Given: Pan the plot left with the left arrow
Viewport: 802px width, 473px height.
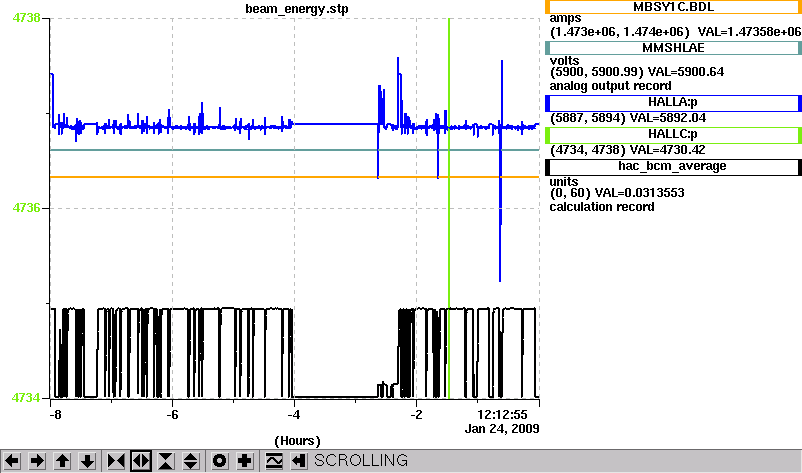Looking at the screenshot, I should [x=12, y=461].
